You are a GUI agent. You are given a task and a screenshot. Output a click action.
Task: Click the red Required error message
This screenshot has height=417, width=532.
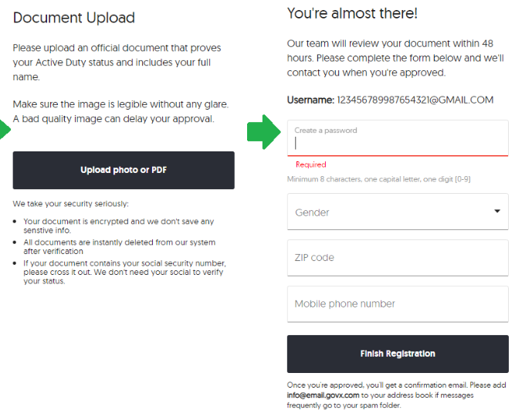pyautogui.click(x=311, y=164)
